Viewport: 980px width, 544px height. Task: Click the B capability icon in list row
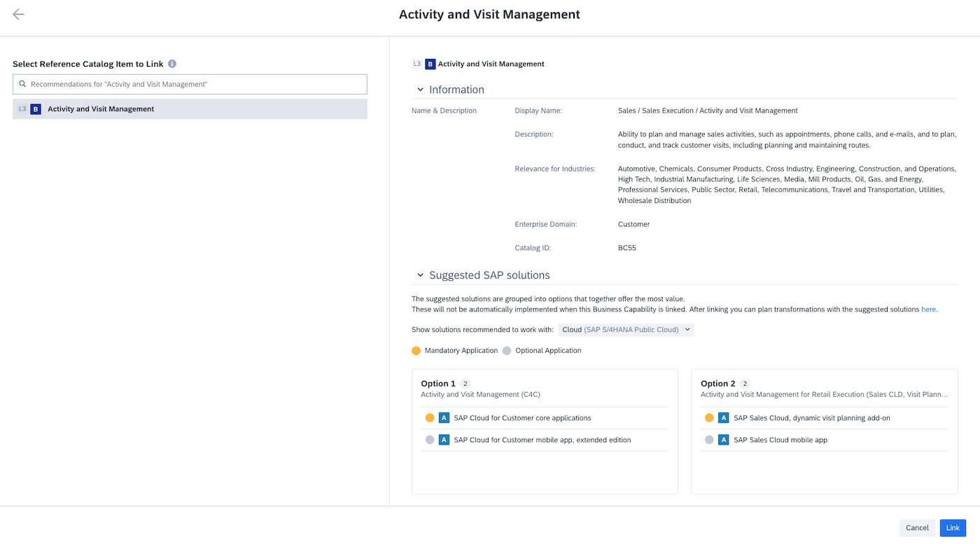(36, 109)
